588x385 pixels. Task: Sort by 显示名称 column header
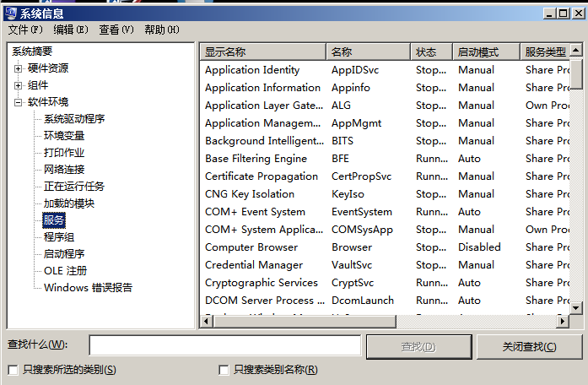click(x=263, y=52)
